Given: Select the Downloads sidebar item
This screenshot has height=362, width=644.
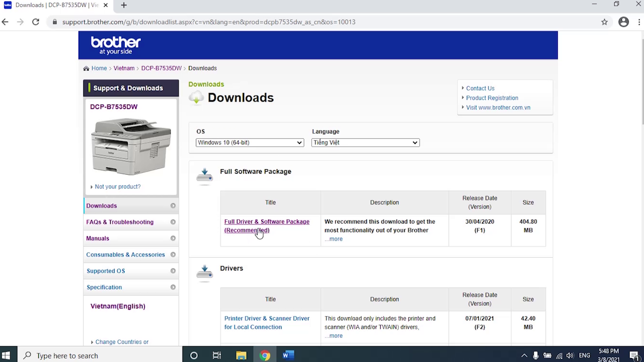Looking at the screenshot, I should tap(101, 206).
